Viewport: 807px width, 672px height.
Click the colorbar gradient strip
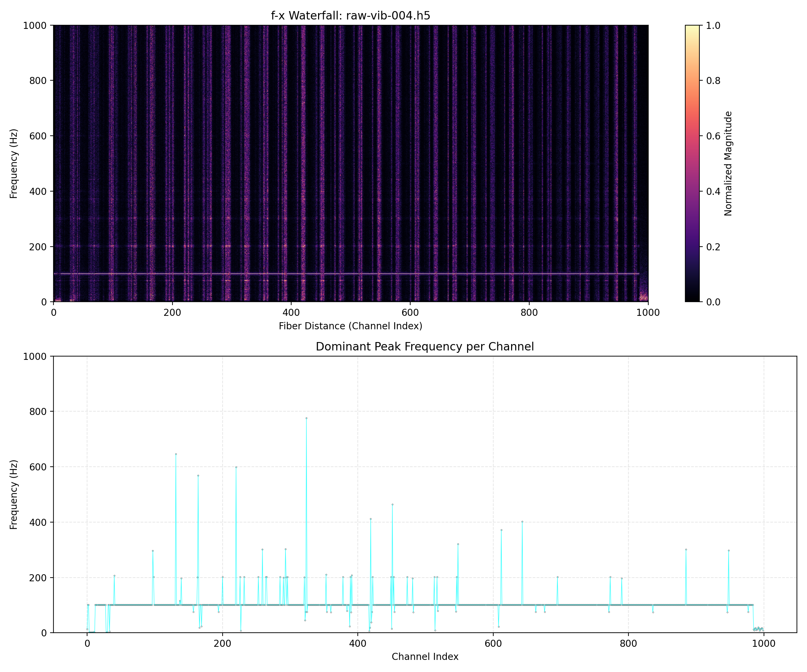point(692,164)
